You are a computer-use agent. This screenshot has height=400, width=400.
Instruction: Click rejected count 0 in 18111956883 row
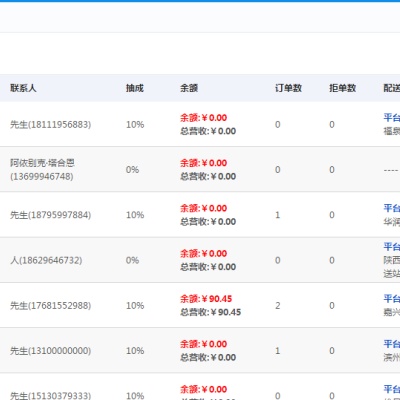[x=332, y=124]
